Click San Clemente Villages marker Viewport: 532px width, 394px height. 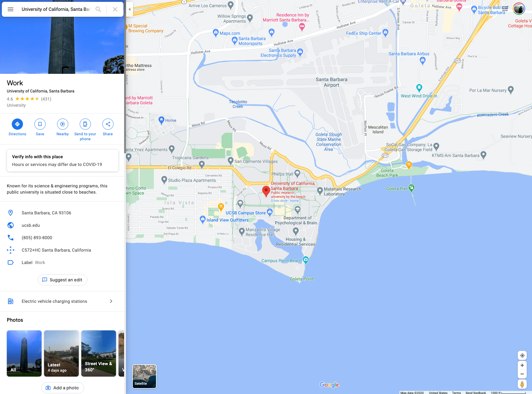tap(230, 160)
